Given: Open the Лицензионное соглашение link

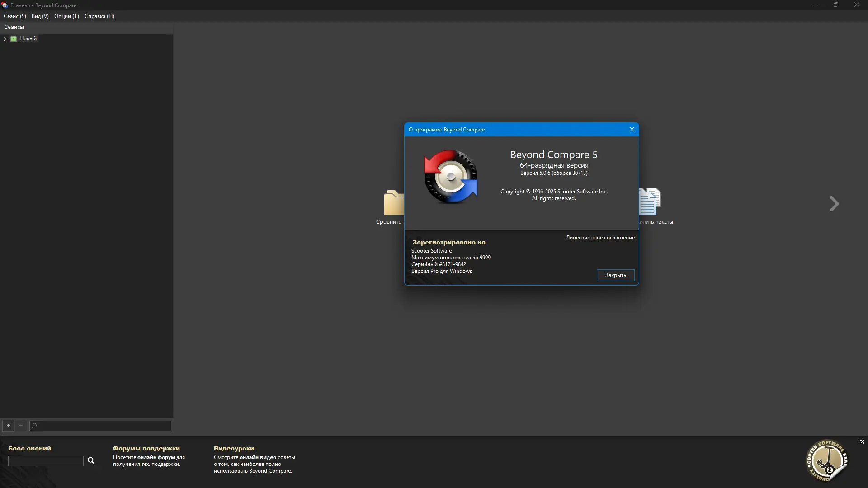Looking at the screenshot, I should click(600, 238).
